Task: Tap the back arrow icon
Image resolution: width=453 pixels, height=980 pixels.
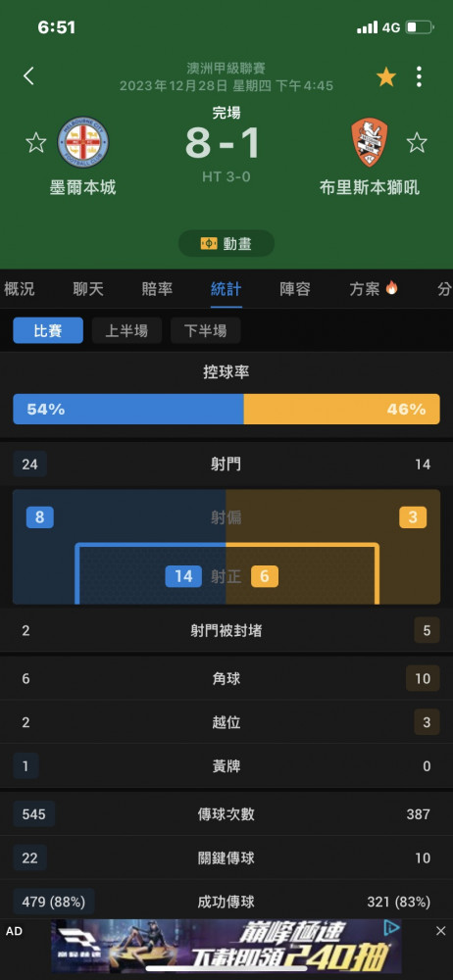Action: pos(28,76)
